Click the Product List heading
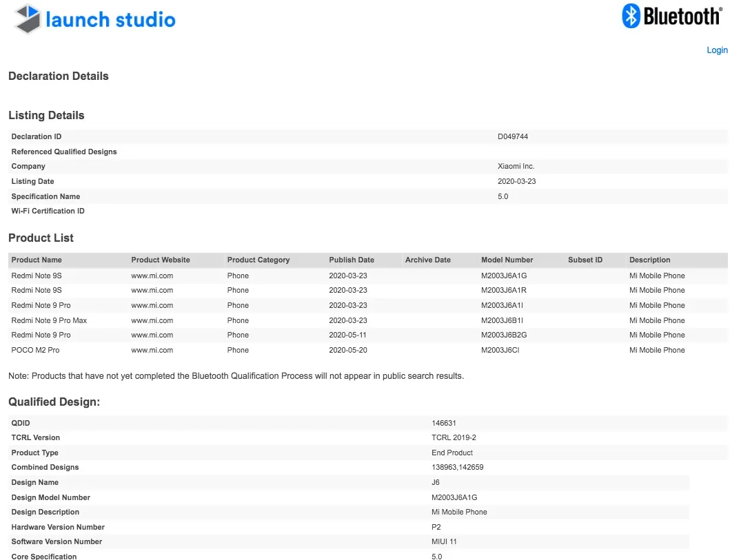The width and height of the screenshot is (741, 560). pyautogui.click(x=41, y=238)
